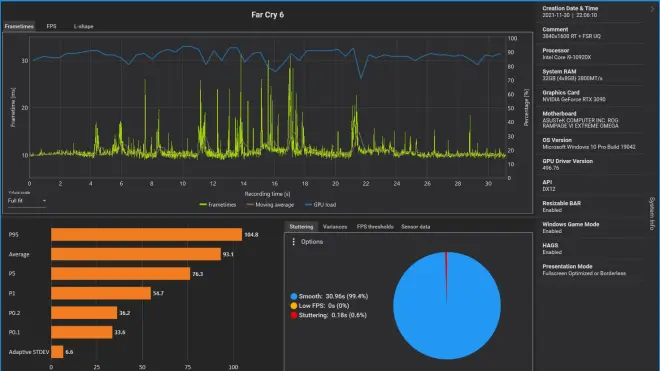Select the Stuttering tab
This screenshot has width=660, height=371.
301,227
